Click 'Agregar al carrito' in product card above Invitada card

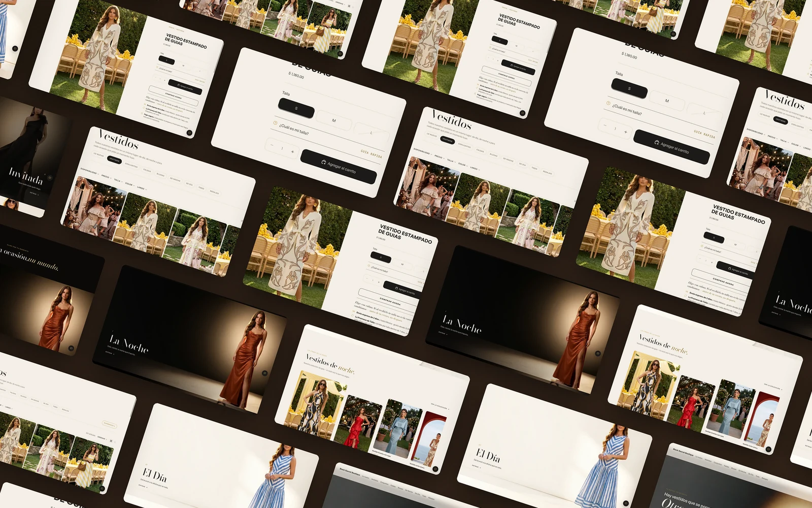185,87
